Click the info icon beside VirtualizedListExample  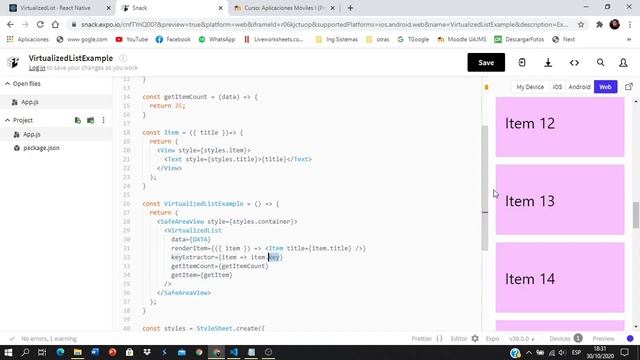pyautogui.click(x=123, y=58)
